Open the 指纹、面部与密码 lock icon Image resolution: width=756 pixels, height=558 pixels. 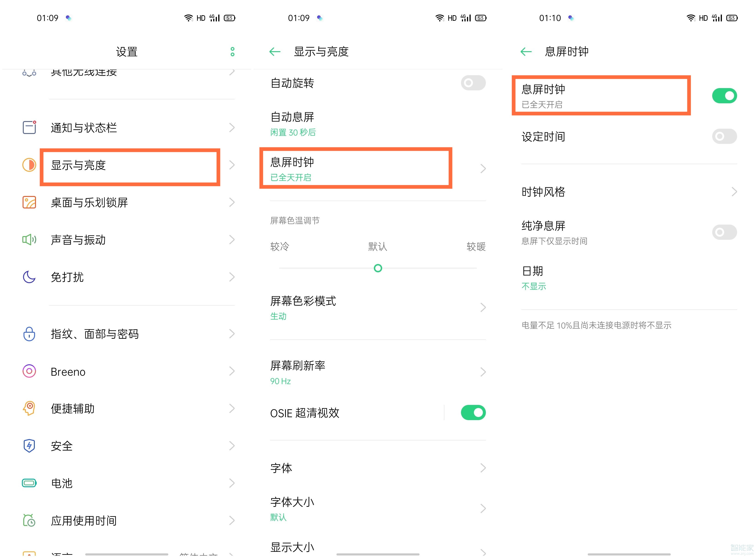(x=29, y=334)
